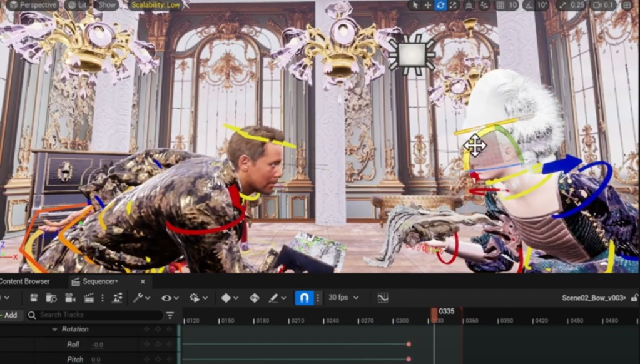The image size is (640, 364).
Task: Toggle grid snapping in the viewport
Action: point(500,5)
